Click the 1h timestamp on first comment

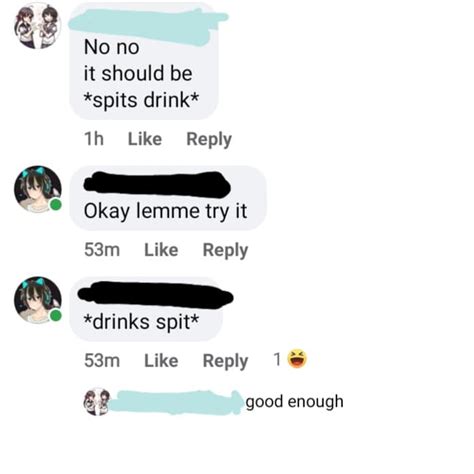94,139
